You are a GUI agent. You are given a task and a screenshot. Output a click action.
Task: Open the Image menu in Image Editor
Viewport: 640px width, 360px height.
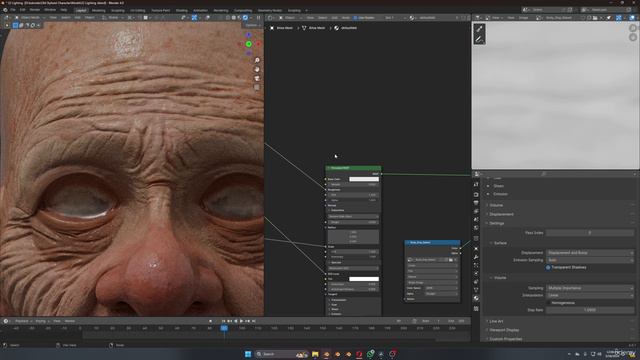coord(523,18)
